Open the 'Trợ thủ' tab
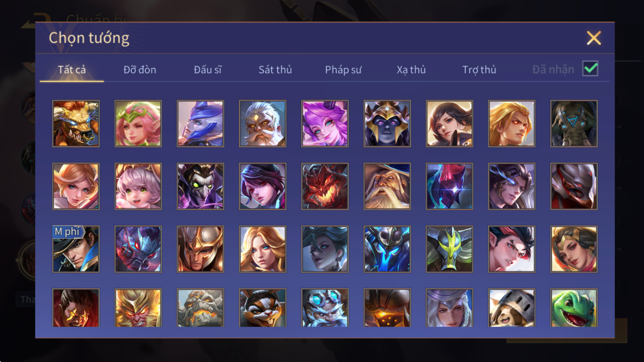The width and height of the screenshot is (644, 362). (479, 70)
